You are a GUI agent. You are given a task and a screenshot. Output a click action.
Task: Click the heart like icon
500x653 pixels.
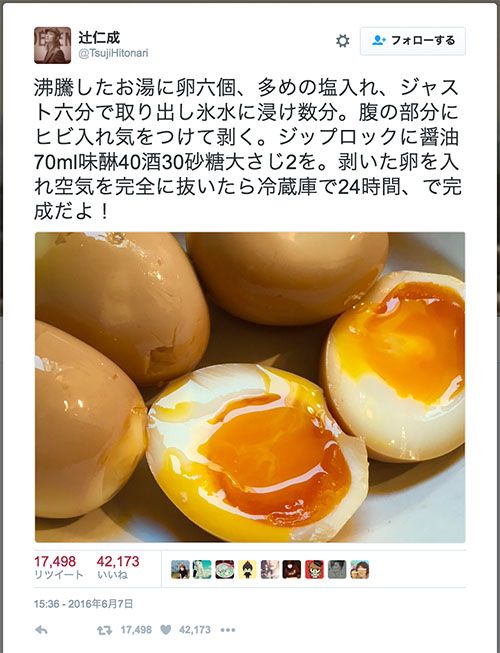click(166, 630)
